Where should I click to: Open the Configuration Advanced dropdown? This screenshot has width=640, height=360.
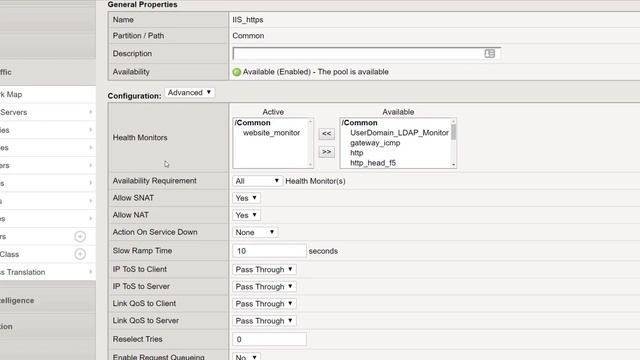point(189,93)
